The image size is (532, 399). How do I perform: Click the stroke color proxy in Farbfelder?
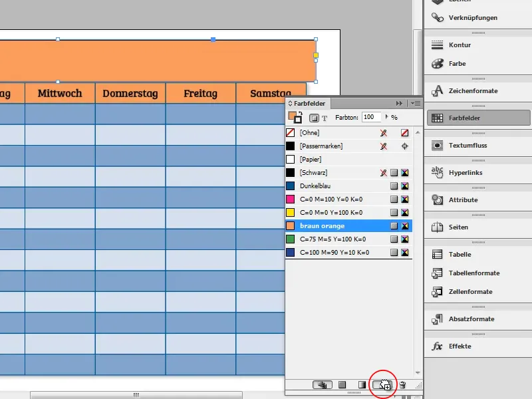click(297, 120)
